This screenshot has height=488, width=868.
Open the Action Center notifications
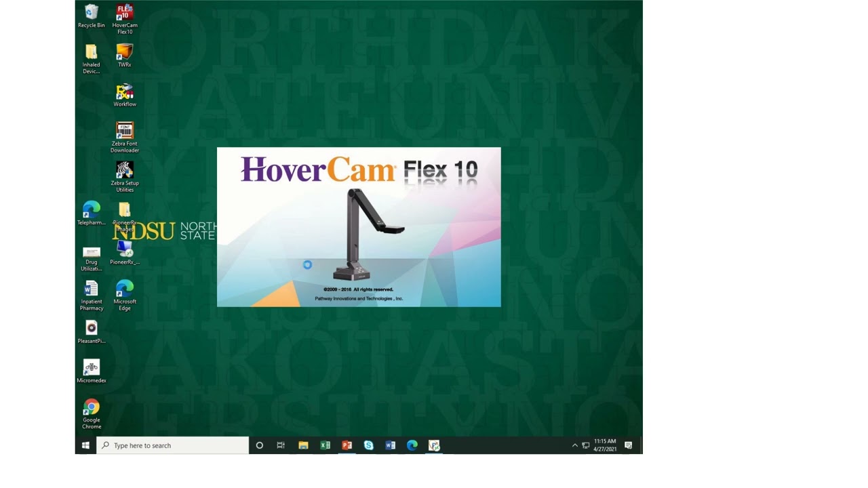click(629, 445)
